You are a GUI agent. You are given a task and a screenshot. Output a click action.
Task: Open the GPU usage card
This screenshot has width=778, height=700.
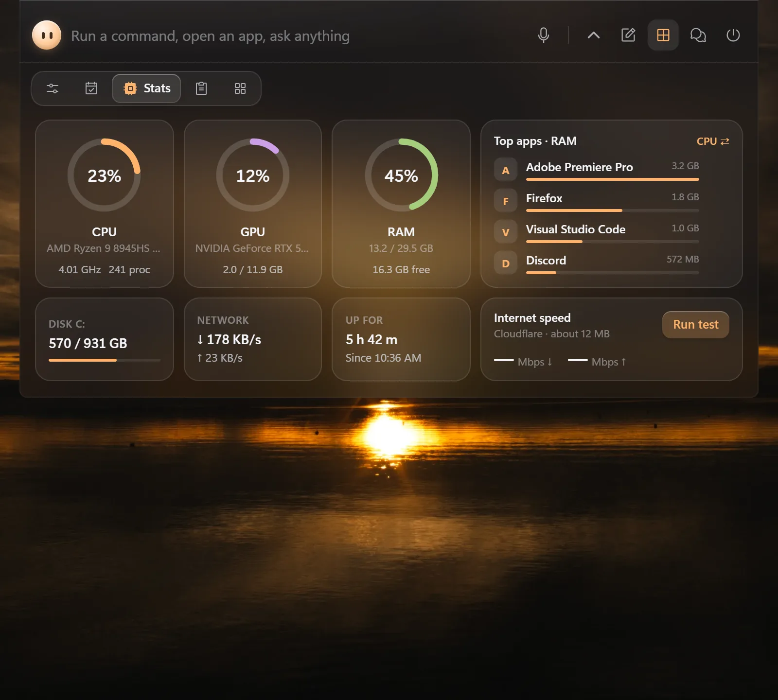253,204
